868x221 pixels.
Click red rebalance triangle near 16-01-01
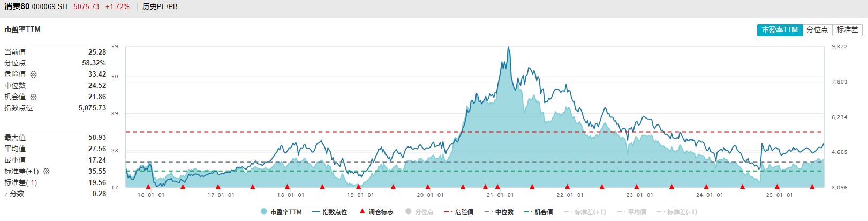point(148,187)
